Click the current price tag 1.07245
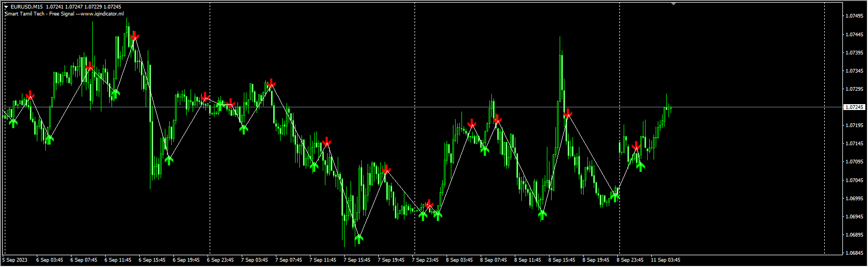The image size is (868, 267). click(855, 107)
